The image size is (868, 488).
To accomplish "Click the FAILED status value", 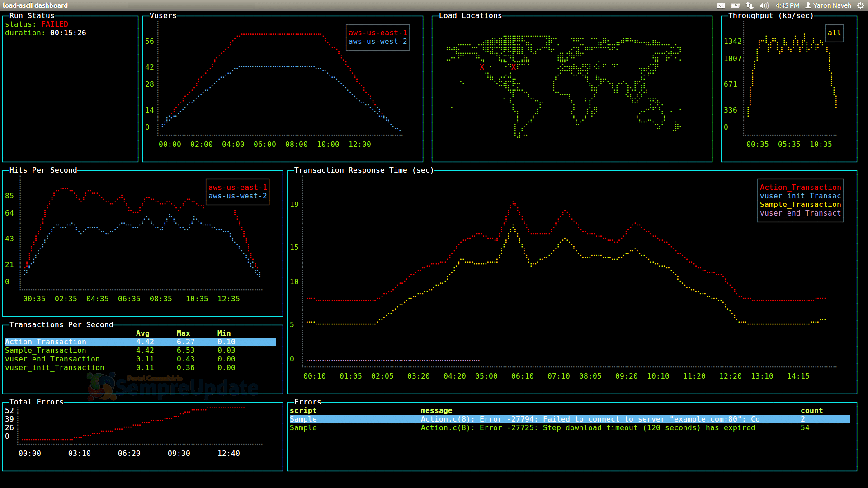I will (55, 24).
